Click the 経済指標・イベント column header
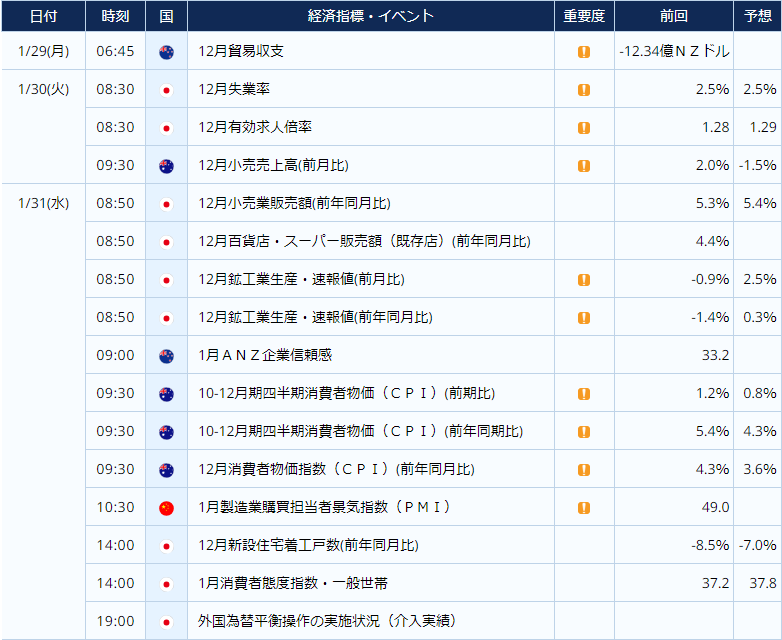782x640 pixels. pyautogui.click(x=371, y=16)
